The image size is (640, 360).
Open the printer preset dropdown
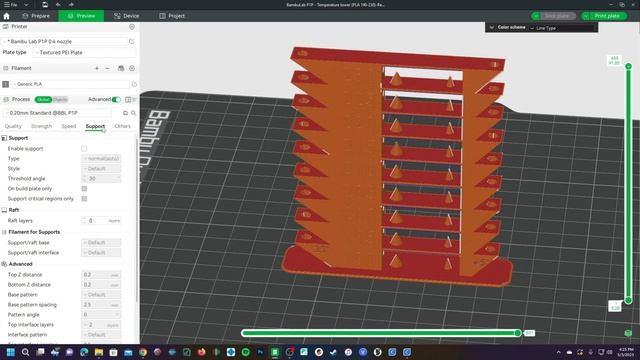64,41
